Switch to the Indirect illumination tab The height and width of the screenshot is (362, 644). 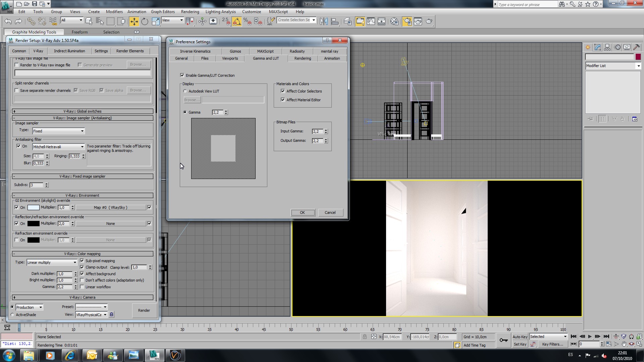69,51
